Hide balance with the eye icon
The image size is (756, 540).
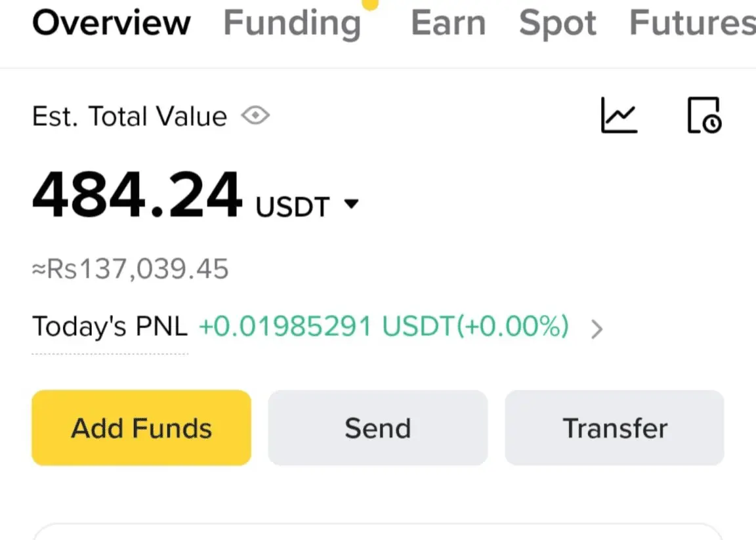click(255, 117)
